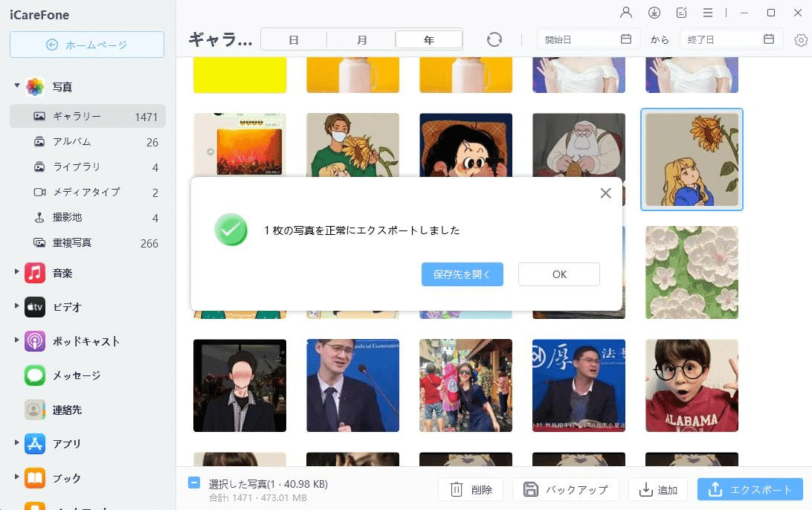
Task: Expand the アプリ tree section
Action: pos(16,442)
